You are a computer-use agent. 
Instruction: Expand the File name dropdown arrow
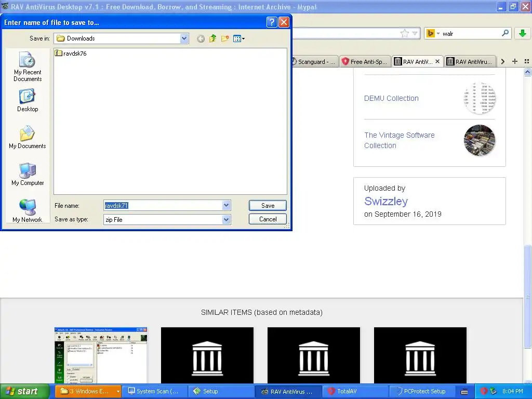pos(227,205)
